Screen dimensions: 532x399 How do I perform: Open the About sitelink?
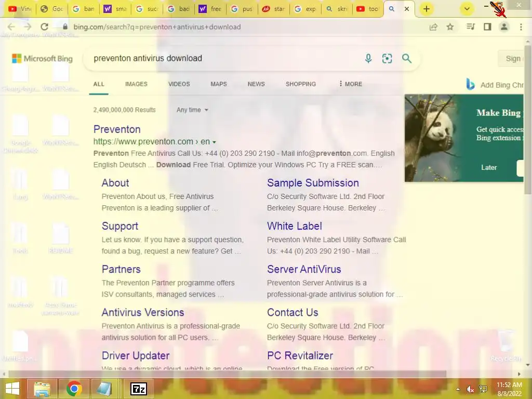[115, 183]
